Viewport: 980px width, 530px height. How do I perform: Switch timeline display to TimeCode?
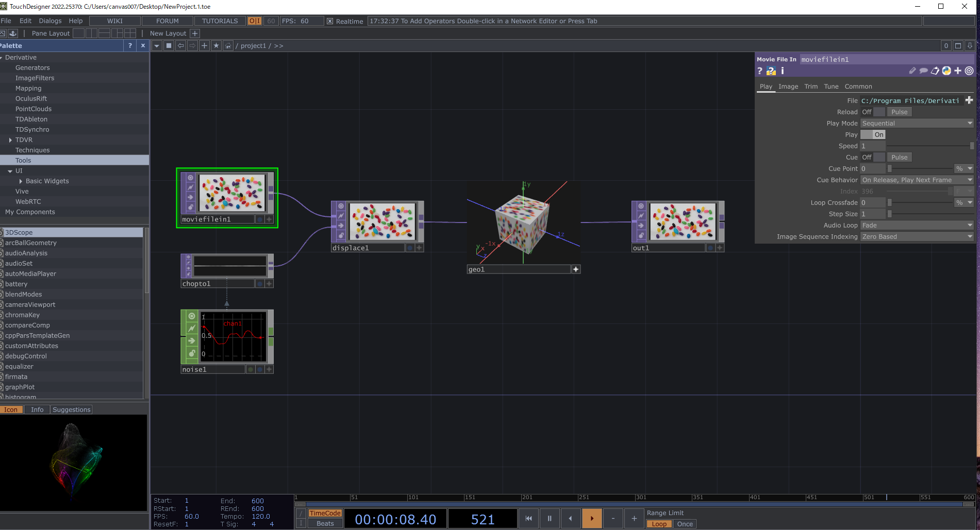[x=325, y=513]
